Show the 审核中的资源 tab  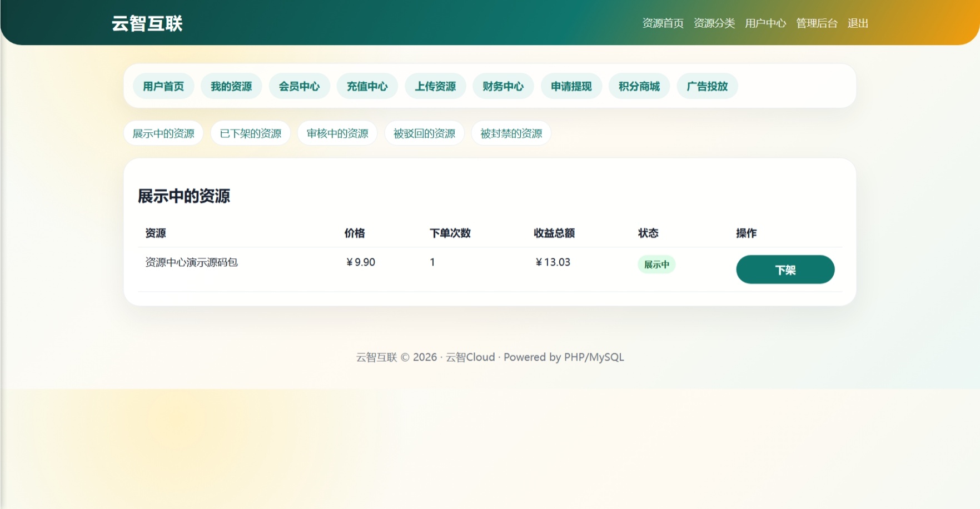(x=337, y=133)
